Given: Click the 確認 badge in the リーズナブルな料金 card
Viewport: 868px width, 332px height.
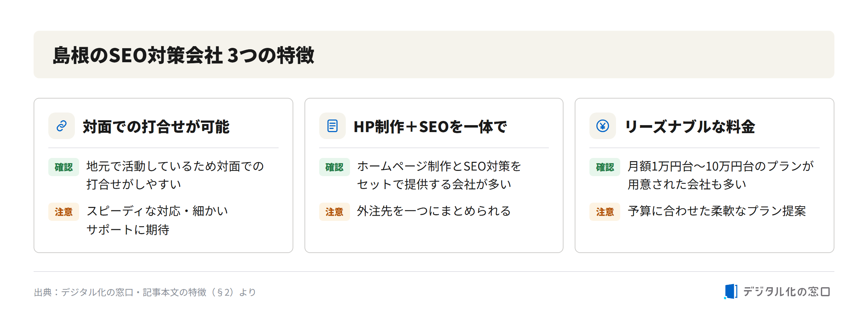Looking at the screenshot, I should coord(605,167).
